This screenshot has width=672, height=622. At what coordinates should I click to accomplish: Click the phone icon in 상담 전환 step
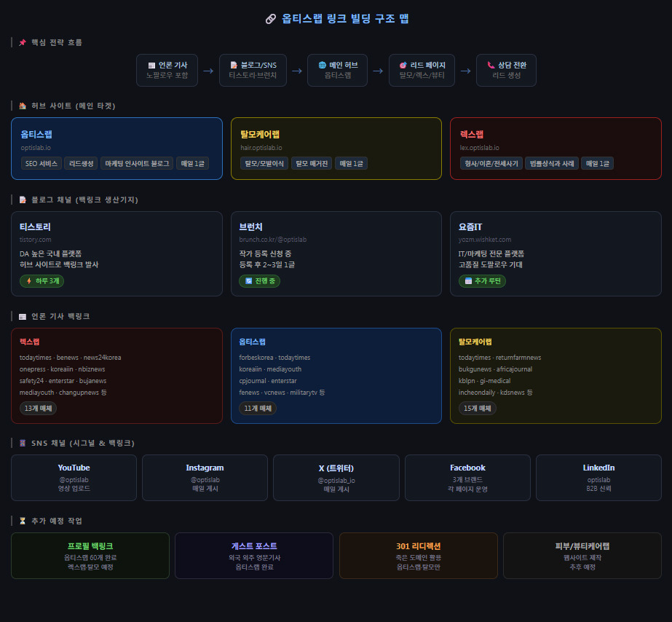pos(491,65)
